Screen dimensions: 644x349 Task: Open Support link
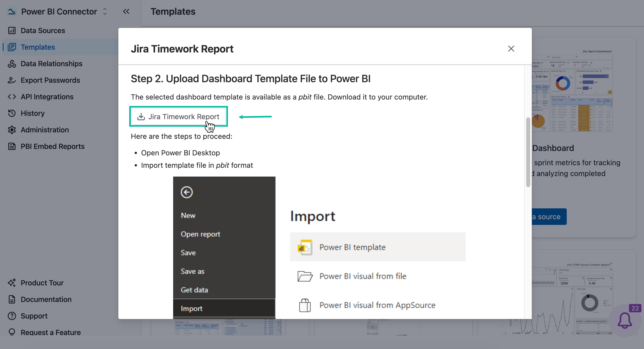pos(34,316)
